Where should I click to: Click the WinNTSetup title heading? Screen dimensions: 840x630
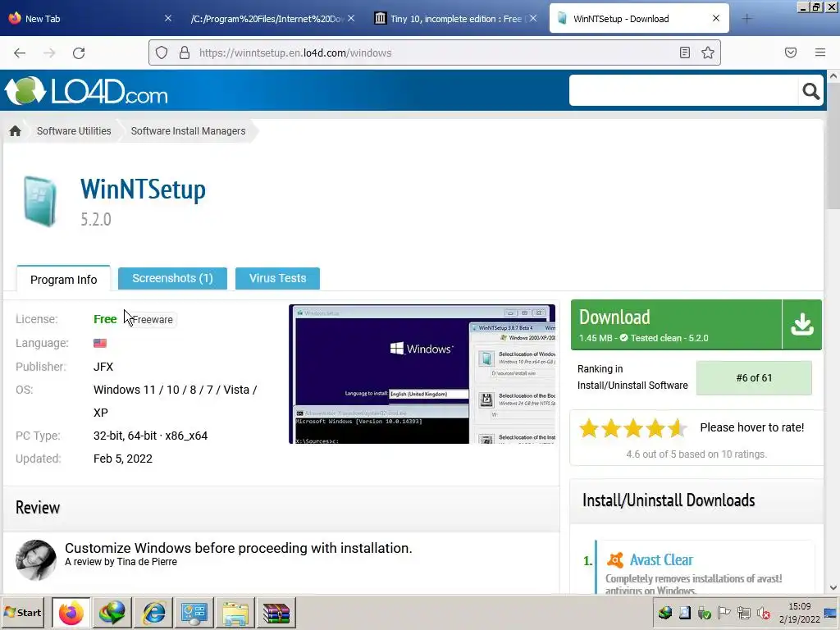[x=143, y=189]
